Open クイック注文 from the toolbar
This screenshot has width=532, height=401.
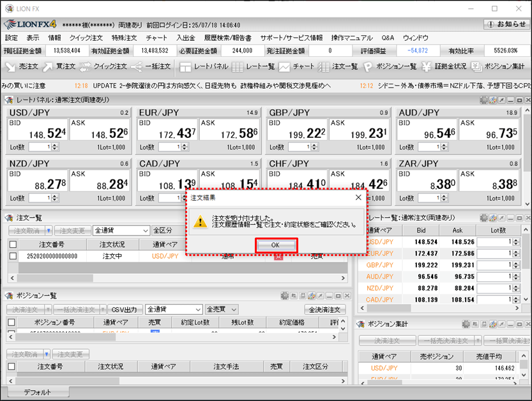point(102,66)
